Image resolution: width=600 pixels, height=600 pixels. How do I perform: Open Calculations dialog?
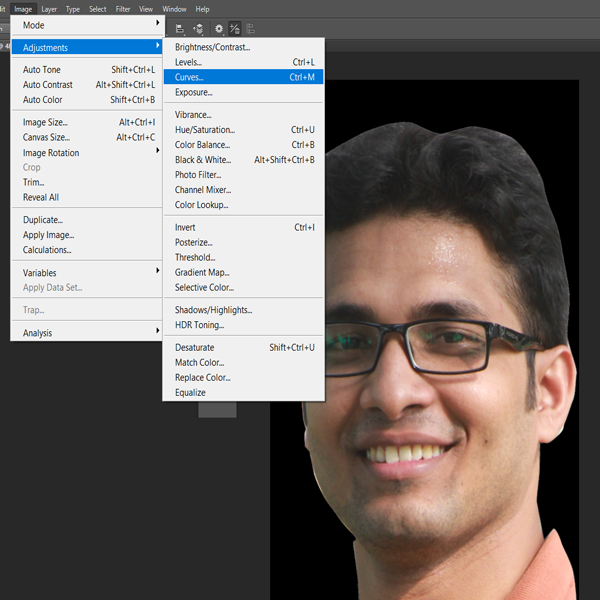pos(88,250)
